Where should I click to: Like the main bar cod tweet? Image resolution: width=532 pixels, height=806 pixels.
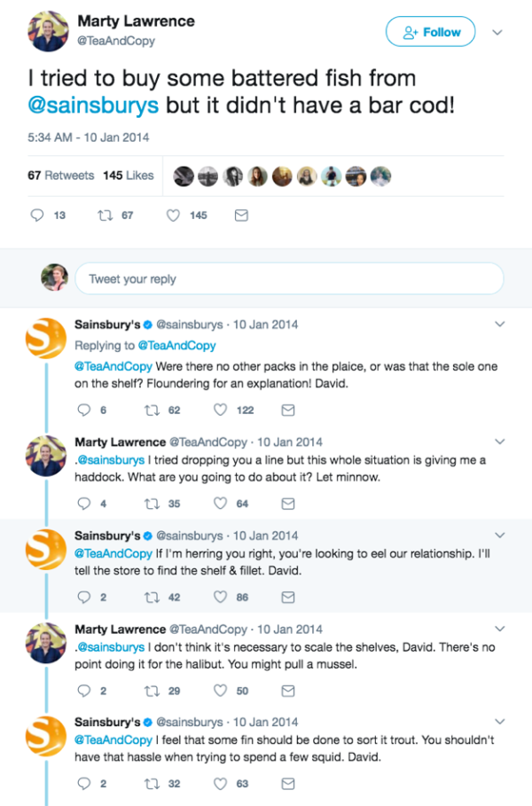click(174, 215)
